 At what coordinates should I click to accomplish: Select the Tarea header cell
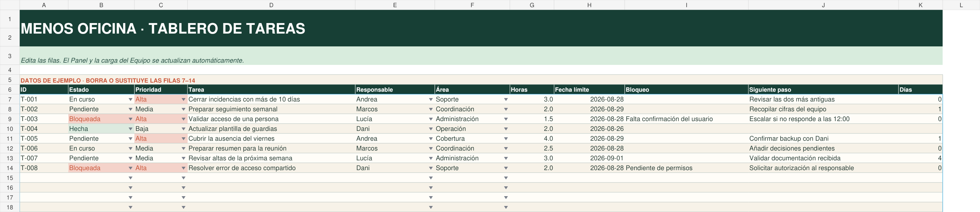pyautogui.click(x=271, y=90)
